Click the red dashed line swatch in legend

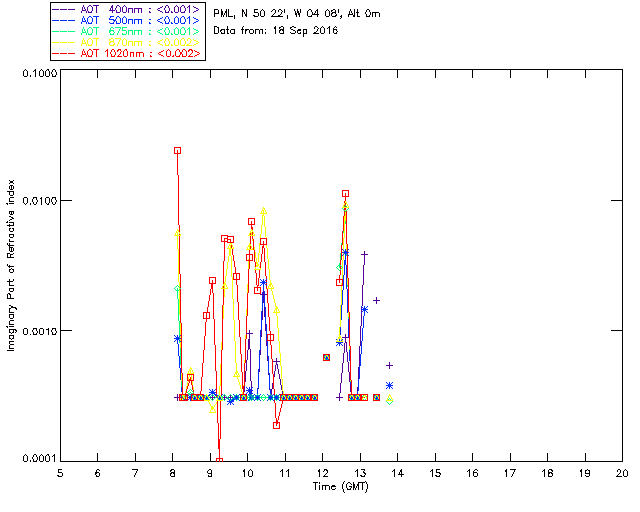click(64, 53)
